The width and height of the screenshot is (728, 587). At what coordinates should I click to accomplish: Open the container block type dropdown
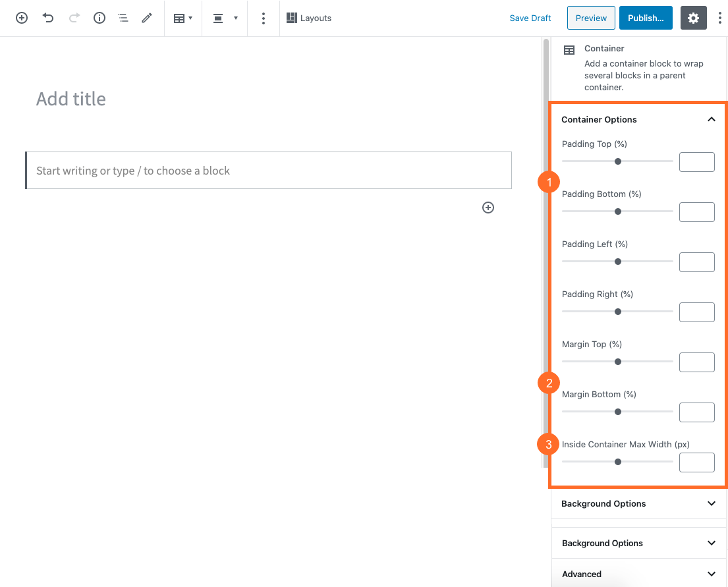(183, 18)
